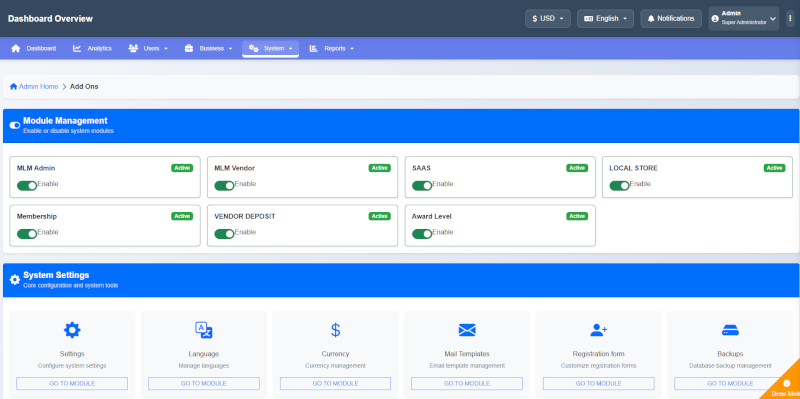Click 'Email template management' description
This screenshot has width=800, height=399.
(467, 366)
